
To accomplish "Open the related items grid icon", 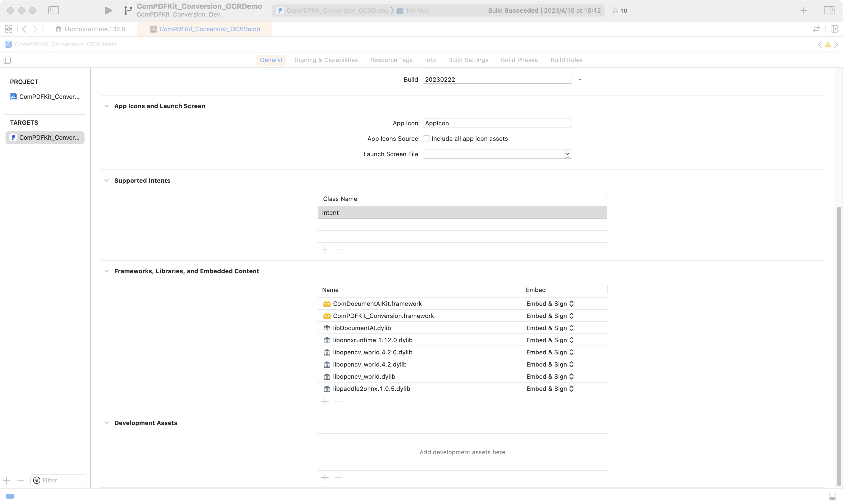I will click(x=9, y=29).
